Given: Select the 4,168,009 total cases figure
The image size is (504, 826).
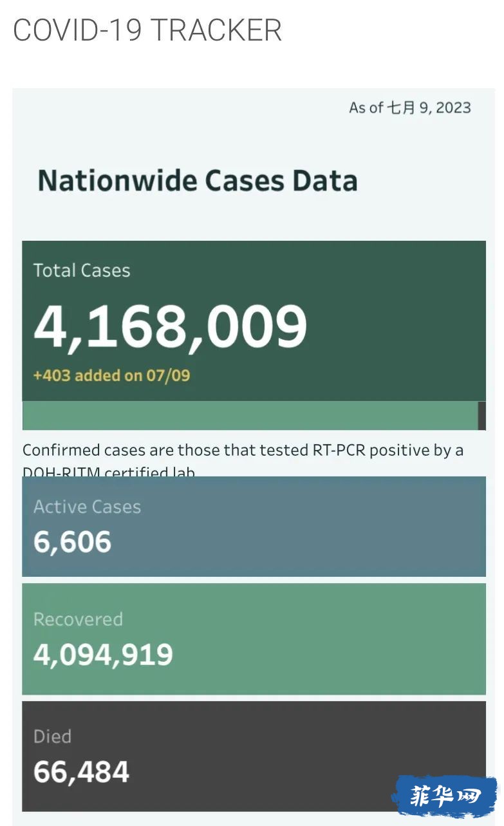Looking at the screenshot, I should pyautogui.click(x=171, y=326).
